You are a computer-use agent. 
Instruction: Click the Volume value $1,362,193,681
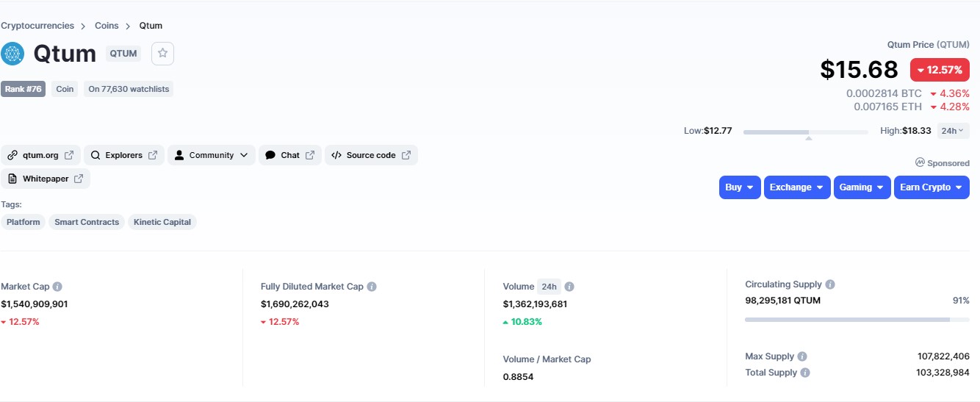coord(536,304)
